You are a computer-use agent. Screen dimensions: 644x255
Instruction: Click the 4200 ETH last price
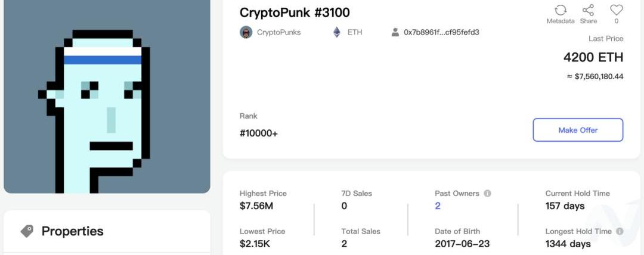[593, 57]
